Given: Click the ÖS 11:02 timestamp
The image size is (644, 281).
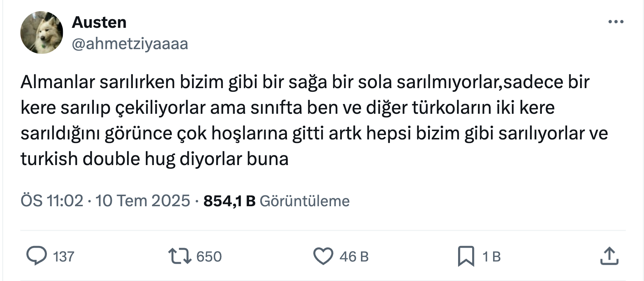Looking at the screenshot, I should (52, 201).
